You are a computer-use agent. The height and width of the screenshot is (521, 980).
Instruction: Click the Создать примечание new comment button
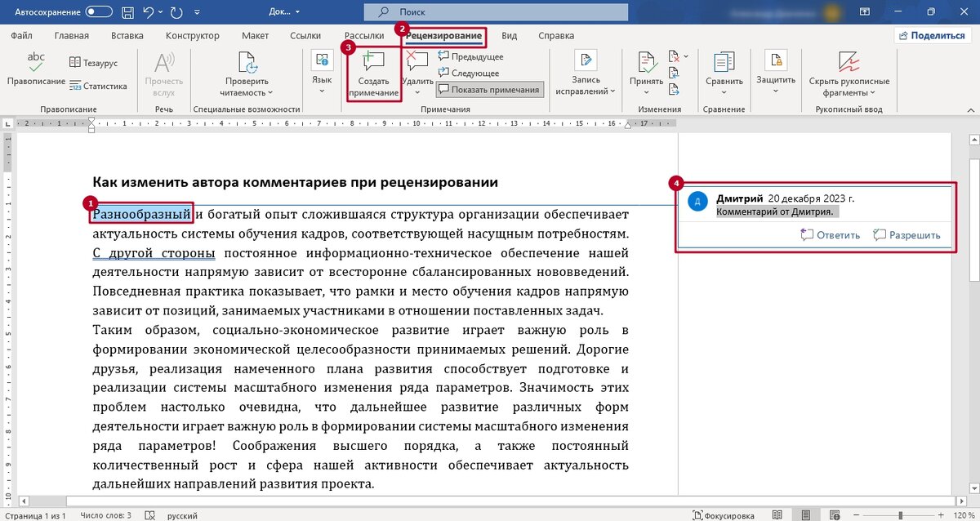(x=373, y=75)
